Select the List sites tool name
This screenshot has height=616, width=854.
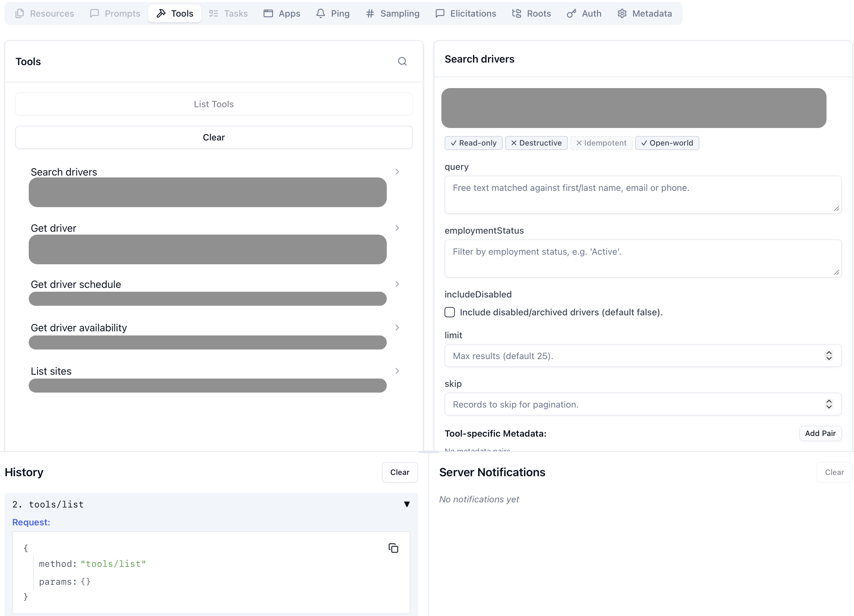51,371
